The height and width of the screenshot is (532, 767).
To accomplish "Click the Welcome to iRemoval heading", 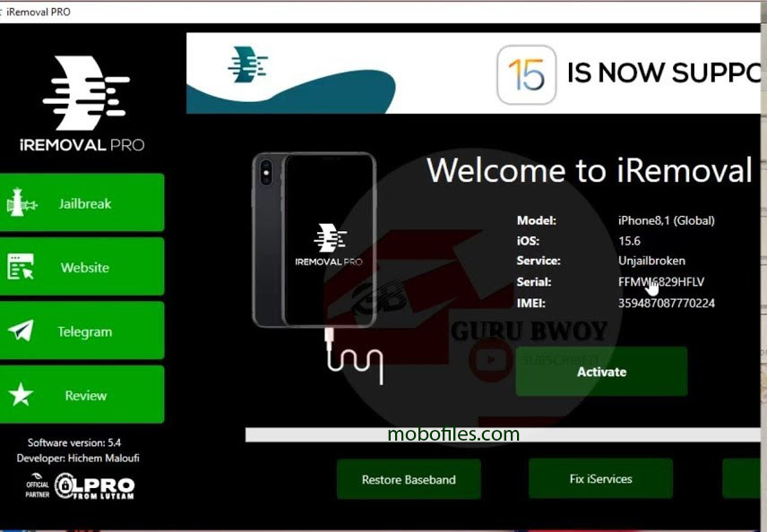I will [x=590, y=170].
